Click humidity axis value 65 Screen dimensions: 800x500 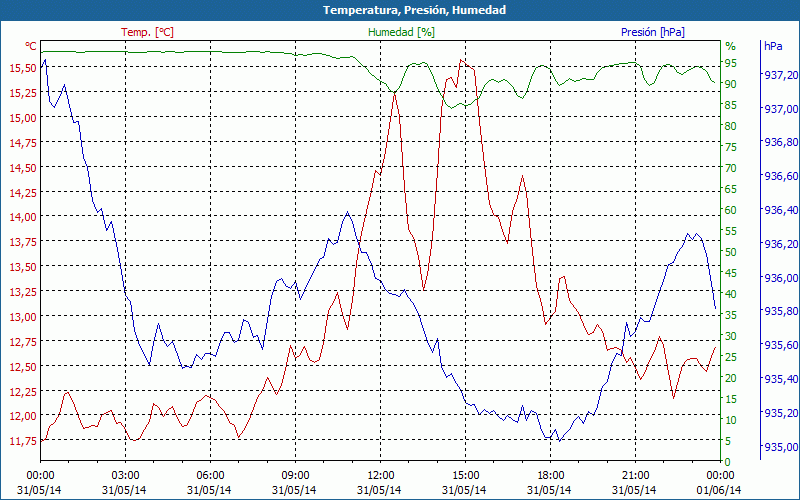[x=731, y=189]
